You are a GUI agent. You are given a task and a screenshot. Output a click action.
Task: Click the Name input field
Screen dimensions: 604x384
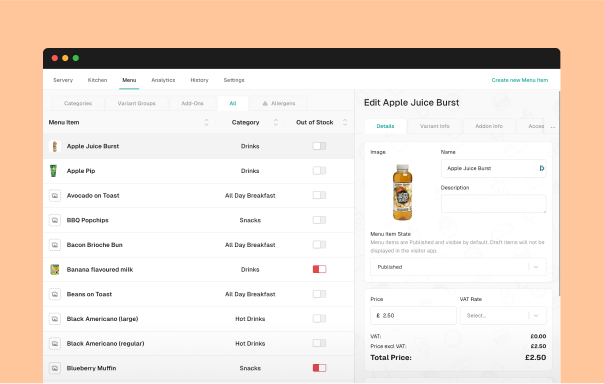(493, 168)
